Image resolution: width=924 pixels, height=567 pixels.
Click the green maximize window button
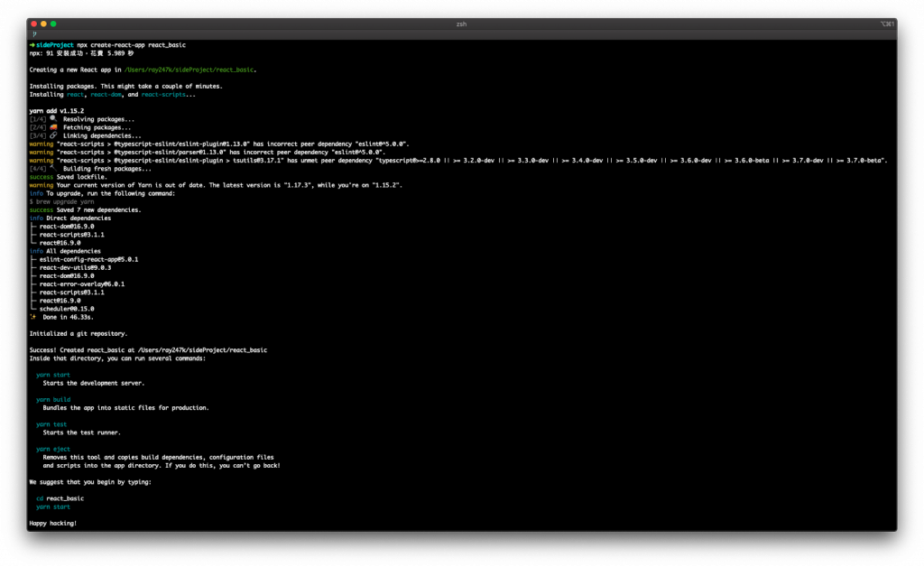(x=53, y=24)
